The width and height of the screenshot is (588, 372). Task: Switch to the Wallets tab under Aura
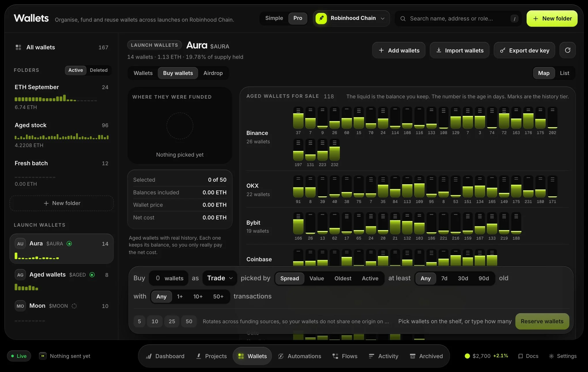[x=143, y=73]
